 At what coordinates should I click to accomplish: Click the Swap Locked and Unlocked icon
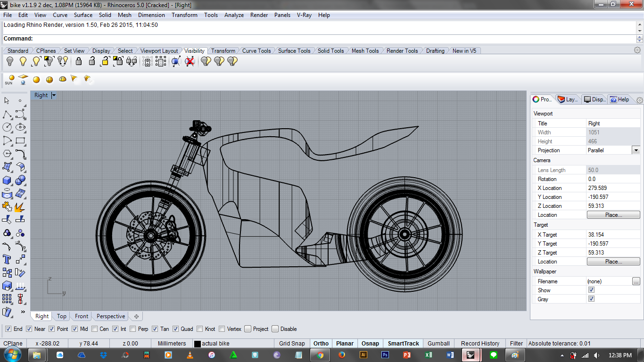[x=132, y=61]
